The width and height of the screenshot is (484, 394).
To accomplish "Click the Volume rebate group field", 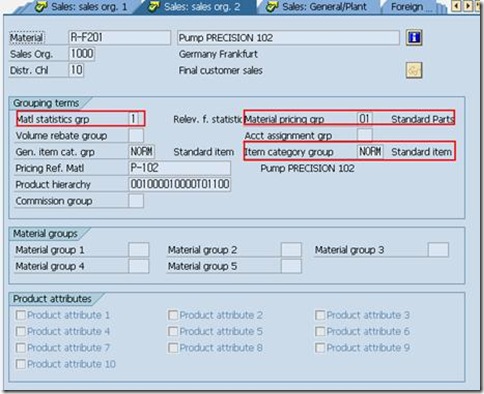I will point(136,135).
